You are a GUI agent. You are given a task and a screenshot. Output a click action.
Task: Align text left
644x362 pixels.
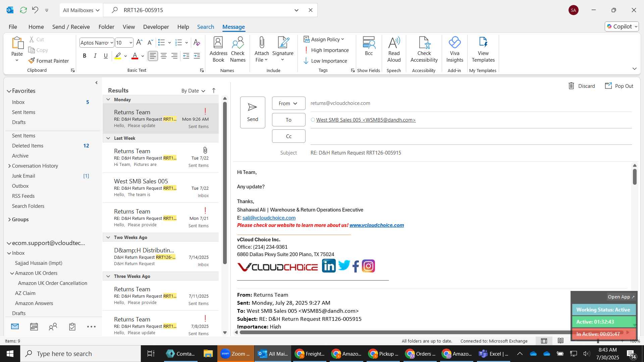click(x=153, y=56)
